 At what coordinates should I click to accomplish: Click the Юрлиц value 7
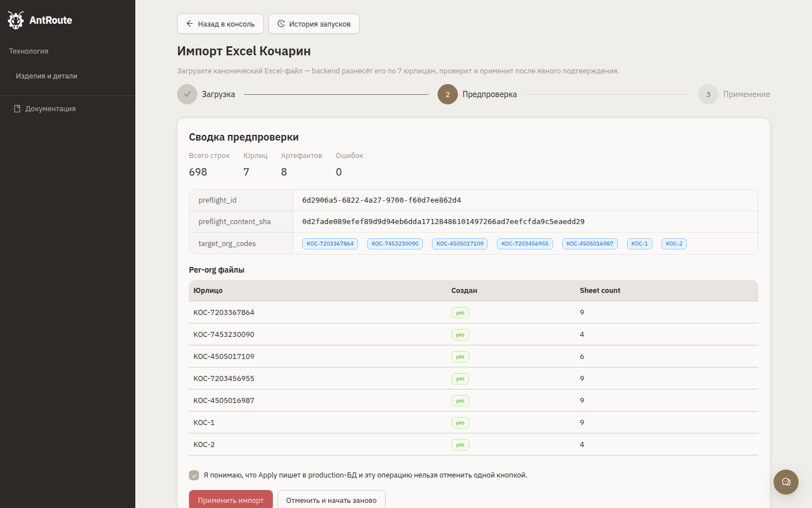point(246,172)
